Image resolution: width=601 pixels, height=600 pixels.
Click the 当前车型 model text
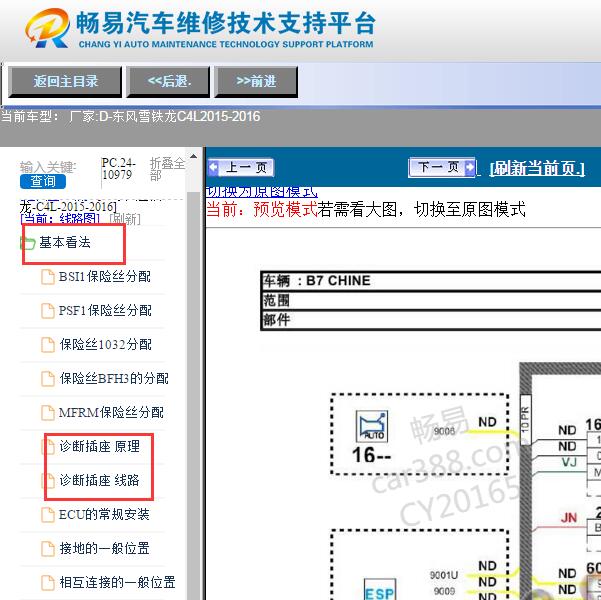pyautogui.click(x=131, y=116)
